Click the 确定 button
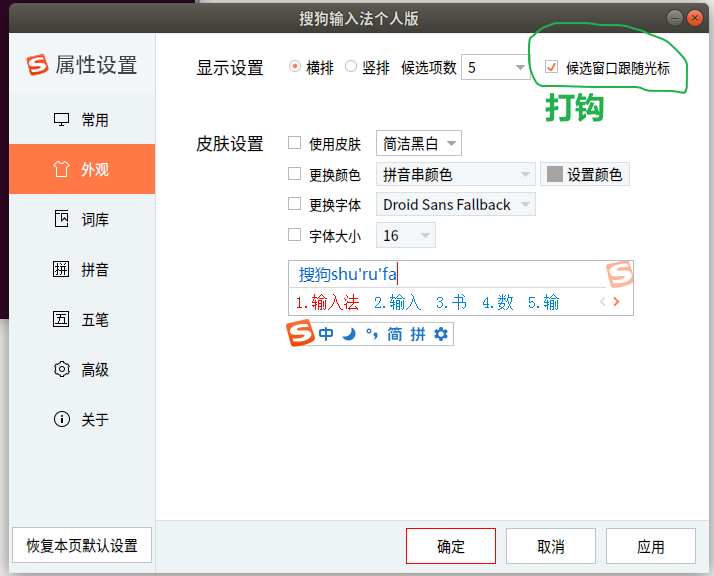 (x=451, y=546)
